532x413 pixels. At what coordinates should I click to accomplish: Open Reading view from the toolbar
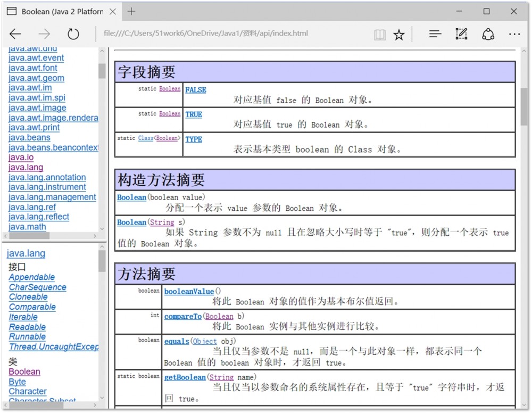[380, 33]
